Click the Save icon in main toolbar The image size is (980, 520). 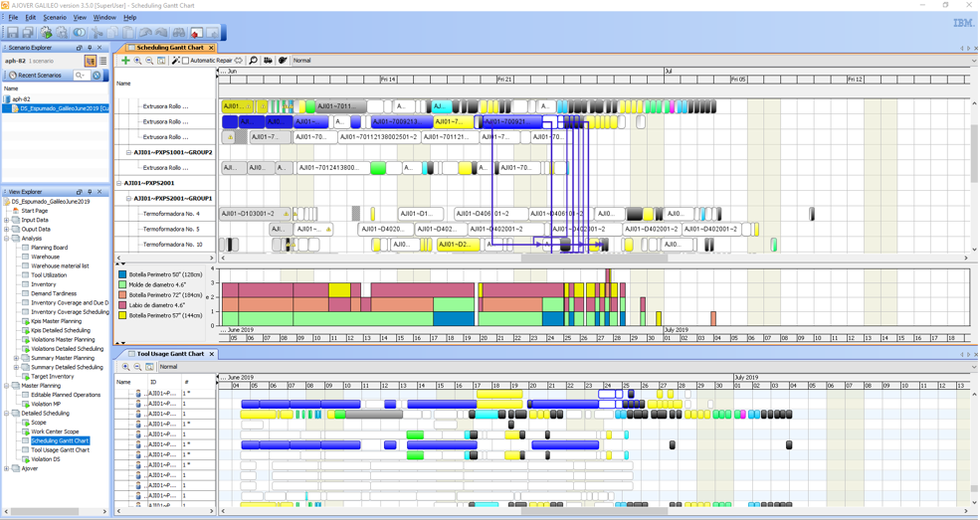(x=13, y=33)
